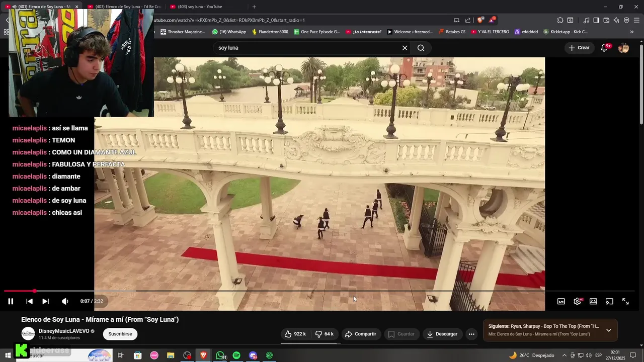
Task: Like the video with 922 k likes
Action: (295, 334)
